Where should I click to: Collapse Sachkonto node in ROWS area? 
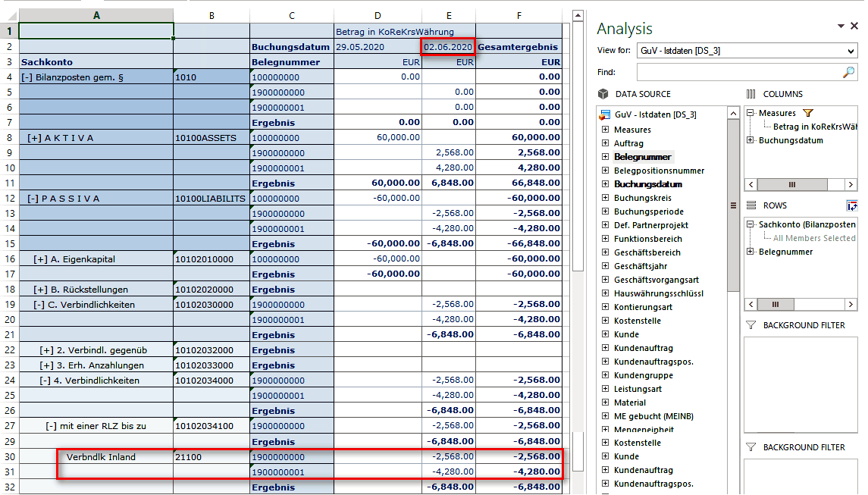750,224
